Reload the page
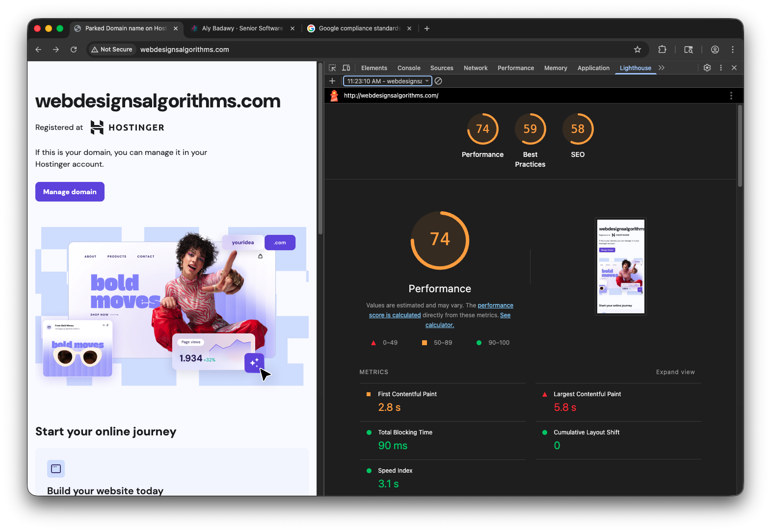 tap(74, 50)
